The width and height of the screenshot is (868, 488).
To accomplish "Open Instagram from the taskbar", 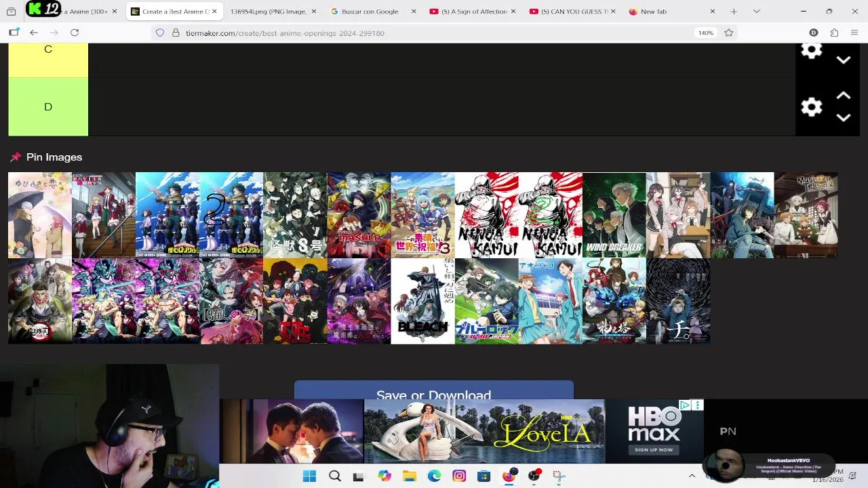I will (x=459, y=476).
